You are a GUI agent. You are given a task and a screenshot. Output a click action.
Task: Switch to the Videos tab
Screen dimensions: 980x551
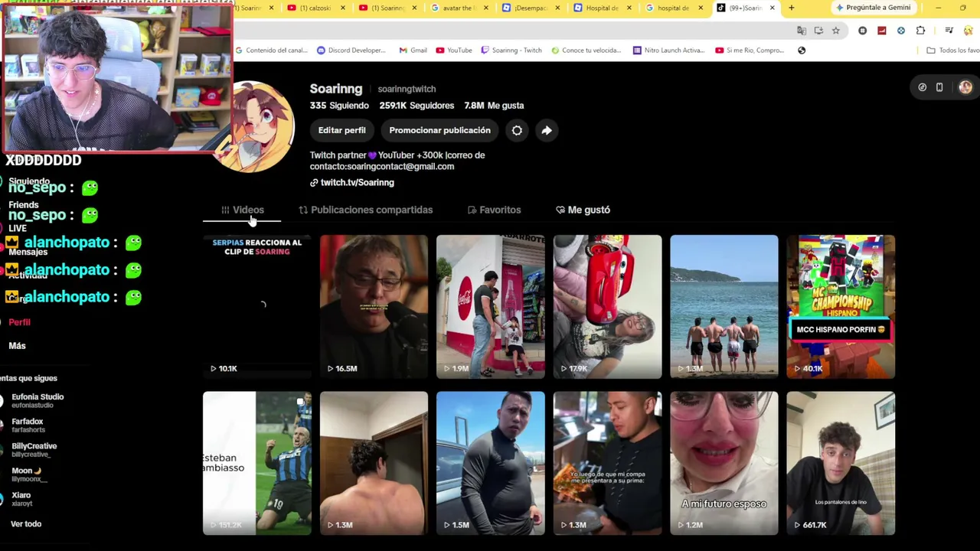[x=242, y=210]
